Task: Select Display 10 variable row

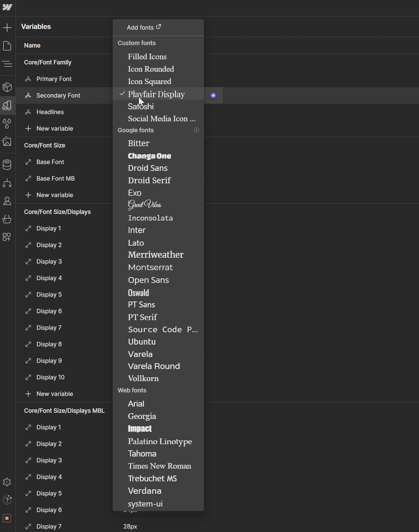Action: pos(64,377)
